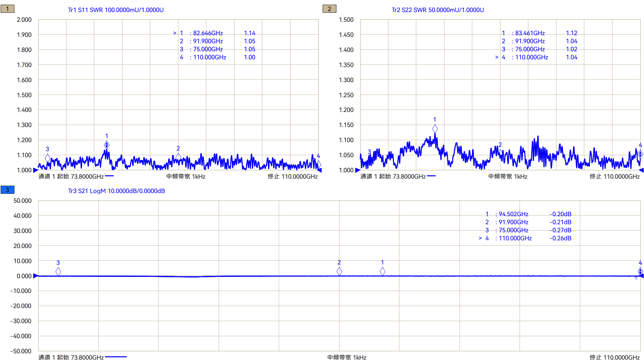
Task: Select marker 2 diamond on S21 LogM trace
Action: click(339, 271)
